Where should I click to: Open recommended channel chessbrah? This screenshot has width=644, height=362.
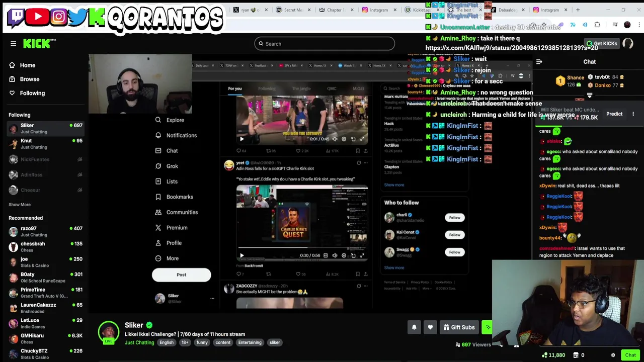click(x=45, y=247)
